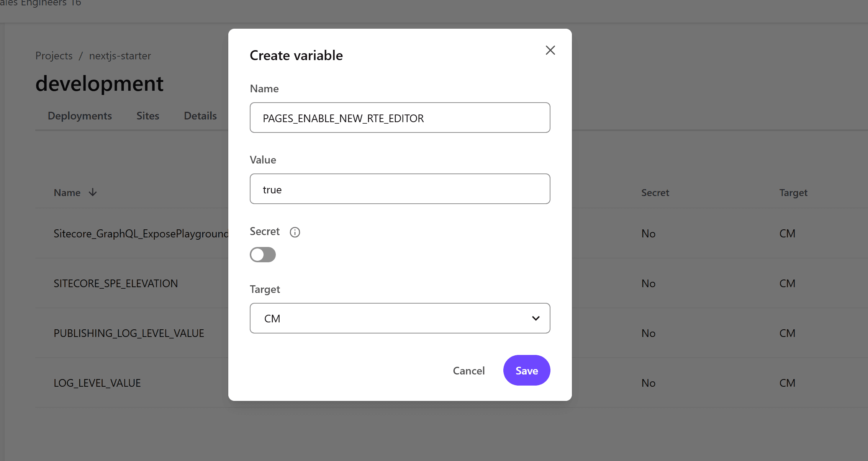Close the Create variable dialog
This screenshot has height=461, width=868.
pyautogui.click(x=550, y=50)
